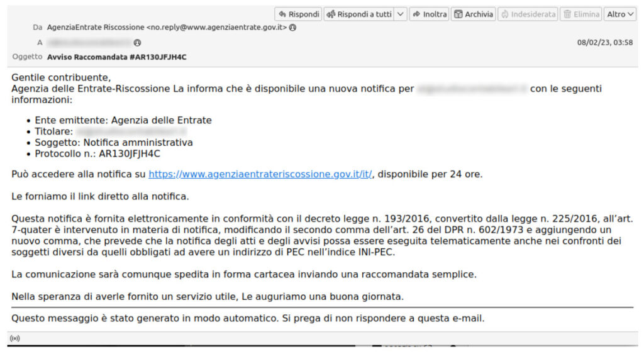The width and height of the screenshot is (644, 354).
Task: Click the online status icon in status bar
Action: pyautogui.click(x=14, y=338)
